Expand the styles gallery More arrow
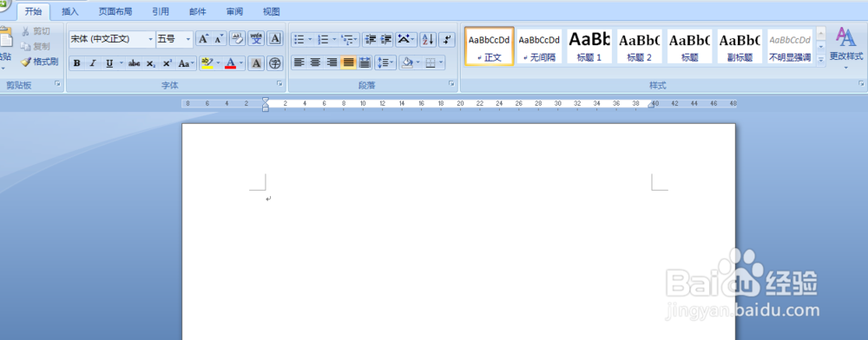 (x=821, y=59)
